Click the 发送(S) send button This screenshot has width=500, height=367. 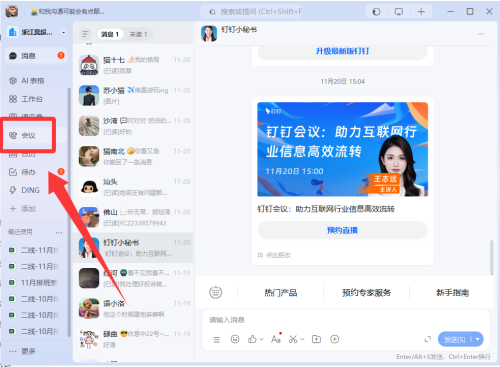pyautogui.click(x=454, y=339)
